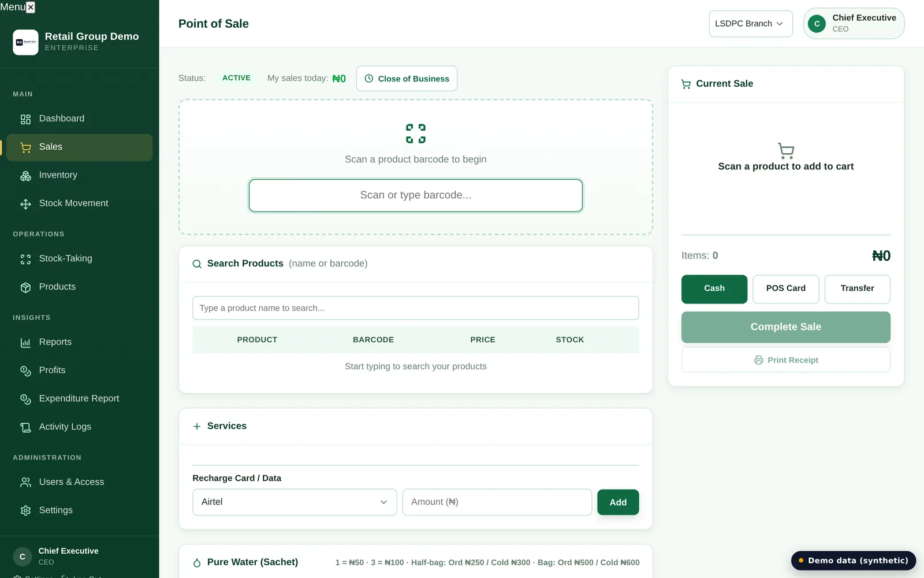Click the Amount (₦) input field

pyautogui.click(x=497, y=502)
